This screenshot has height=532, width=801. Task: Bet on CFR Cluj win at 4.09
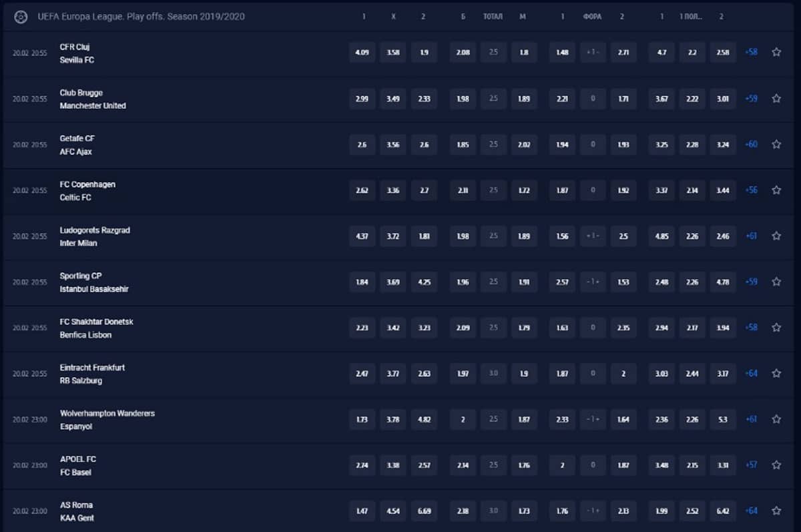click(362, 52)
